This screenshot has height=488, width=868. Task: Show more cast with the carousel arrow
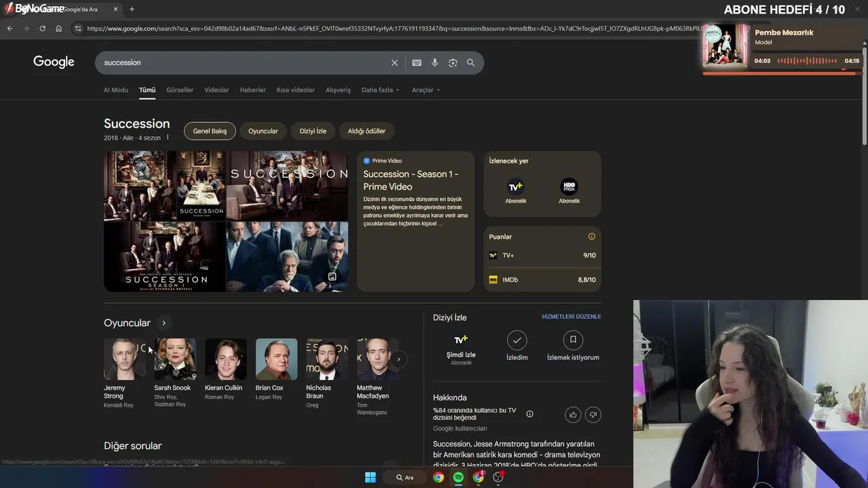click(x=399, y=359)
